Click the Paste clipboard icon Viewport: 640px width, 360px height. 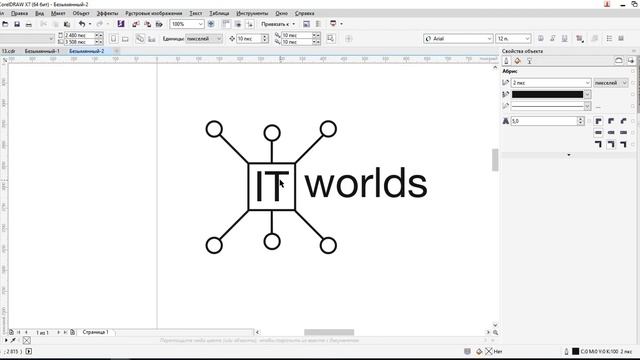[x=67, y=24]
